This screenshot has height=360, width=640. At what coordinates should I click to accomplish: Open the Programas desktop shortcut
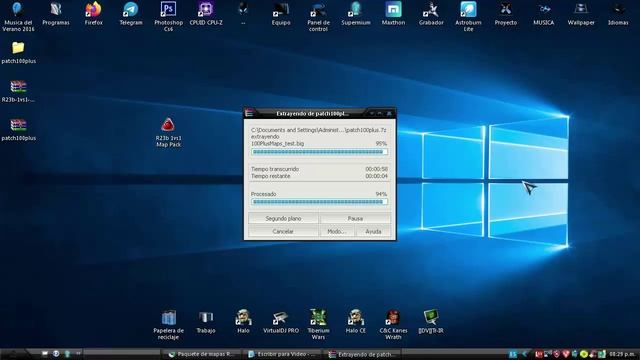click(x=56, y=13)
